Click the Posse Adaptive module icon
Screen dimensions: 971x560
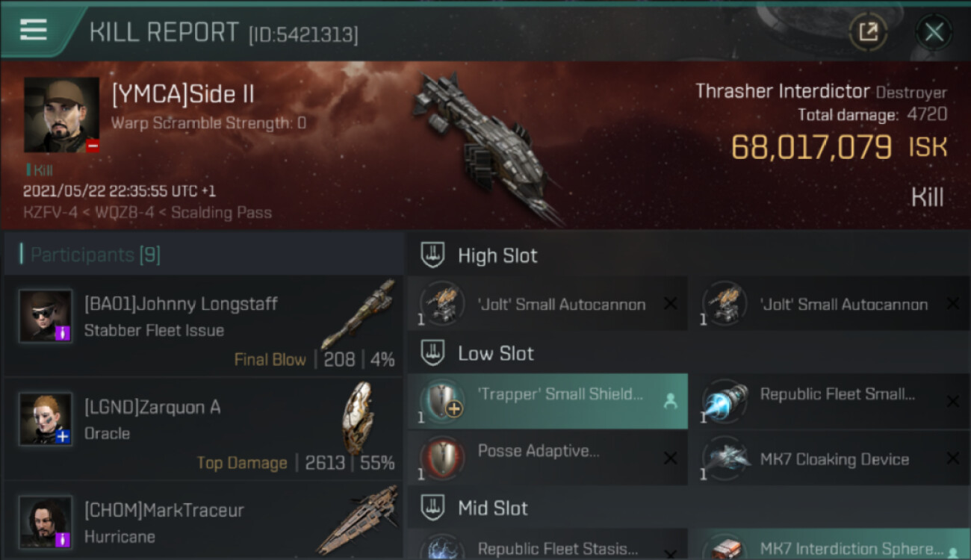point(443,458)
